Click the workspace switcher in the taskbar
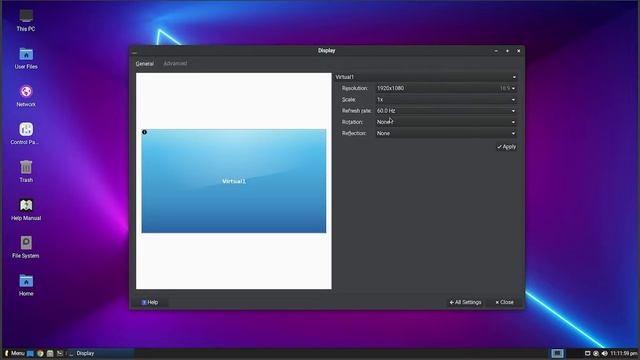This screenshot has width=640, height=360. coord(557,353)
